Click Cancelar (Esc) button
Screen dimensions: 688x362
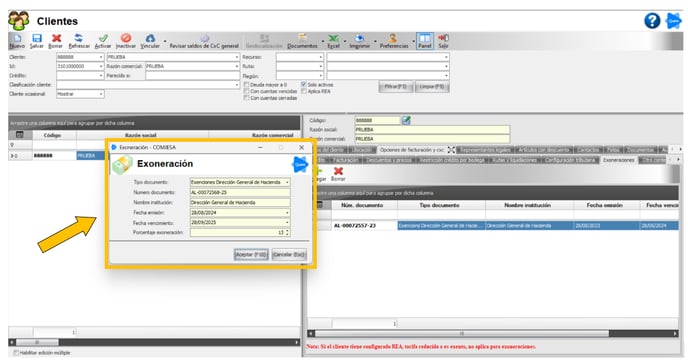coord(289,254)
